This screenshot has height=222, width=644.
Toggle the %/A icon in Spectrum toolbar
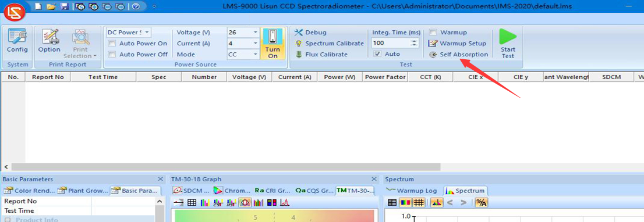pyautogui.click(x=481, y=202)
